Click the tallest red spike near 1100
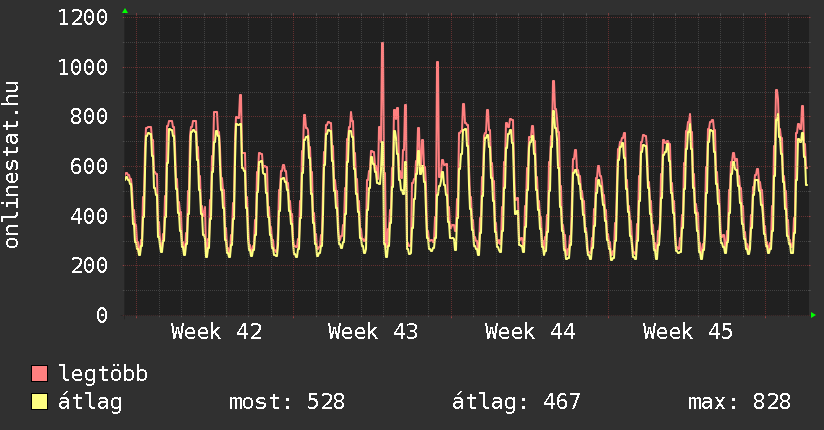Screen dimensions: 824x430 click(382, 46)
